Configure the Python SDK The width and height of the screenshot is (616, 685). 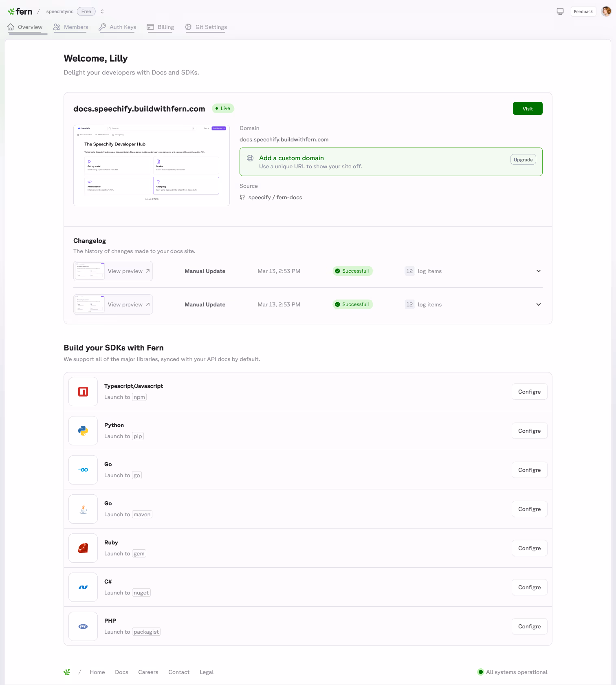coord(529,431)
